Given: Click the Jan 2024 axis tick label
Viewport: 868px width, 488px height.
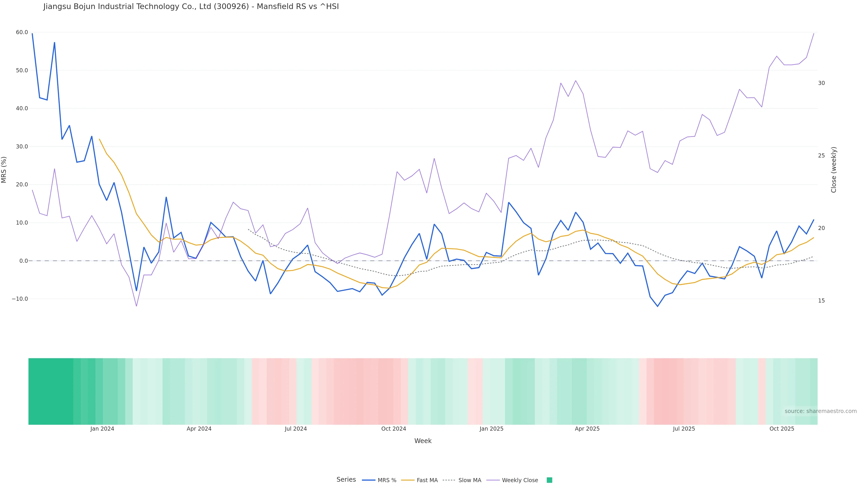Looking at the screenshot, I should click(102, 429).
